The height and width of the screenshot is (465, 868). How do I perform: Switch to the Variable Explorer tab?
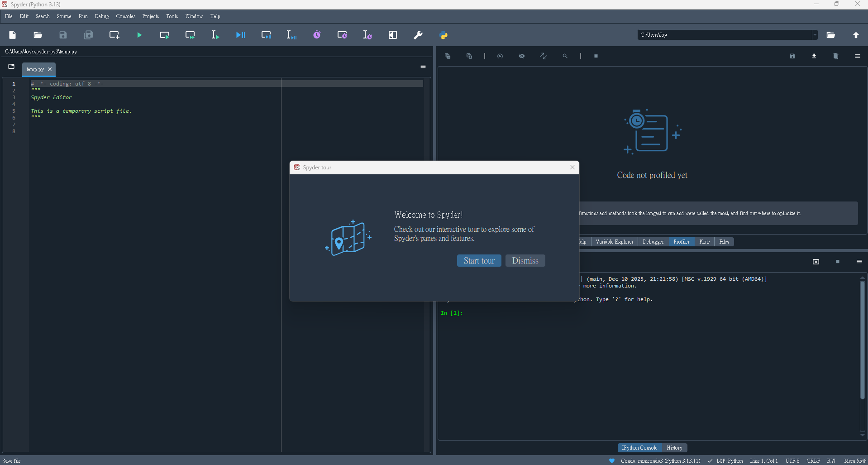point(614,242)
